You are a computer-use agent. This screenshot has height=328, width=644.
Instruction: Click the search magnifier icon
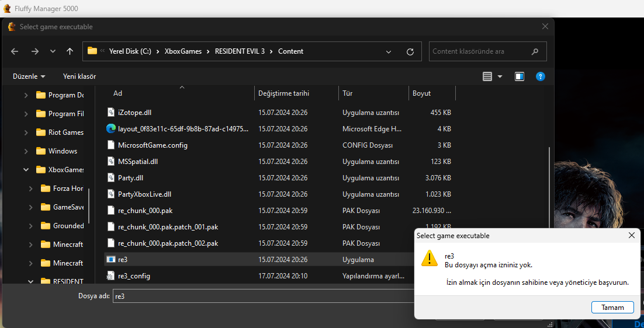pyautogui.click(x=535, y=52)
